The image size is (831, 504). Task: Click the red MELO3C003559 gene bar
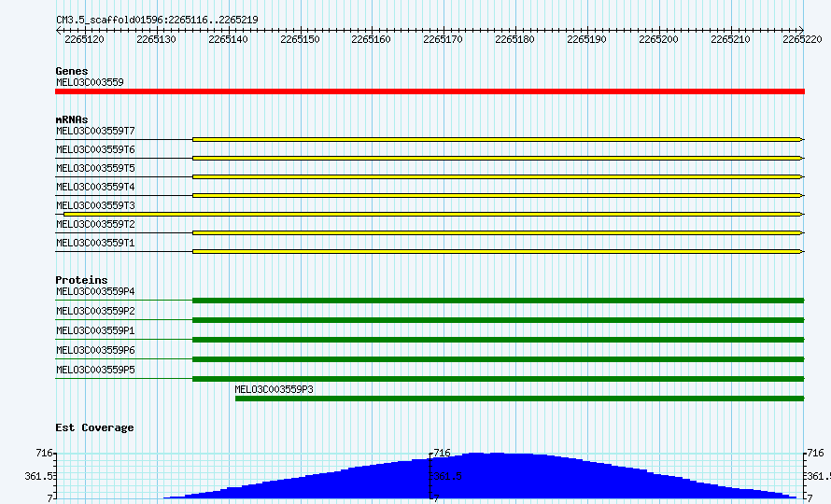tap(430, 91)
